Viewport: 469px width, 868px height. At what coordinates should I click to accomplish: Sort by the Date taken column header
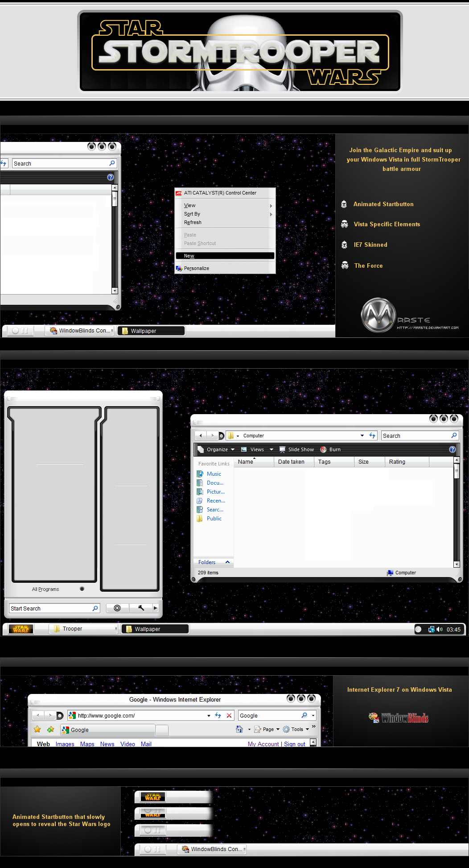(x=294, y=462)
